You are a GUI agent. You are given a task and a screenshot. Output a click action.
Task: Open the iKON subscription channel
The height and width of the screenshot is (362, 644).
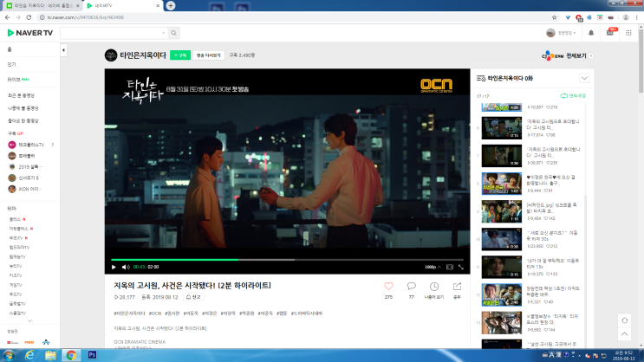tap(24, 189)
